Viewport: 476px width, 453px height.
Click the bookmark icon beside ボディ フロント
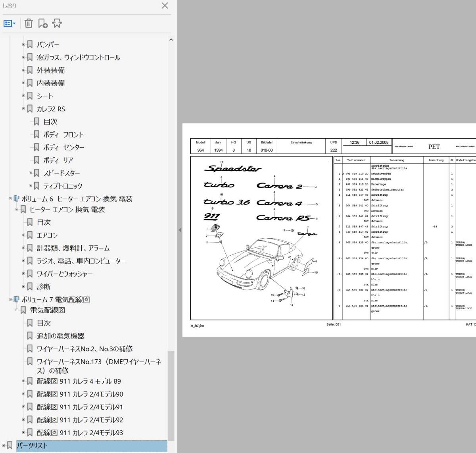coord(36,135)
